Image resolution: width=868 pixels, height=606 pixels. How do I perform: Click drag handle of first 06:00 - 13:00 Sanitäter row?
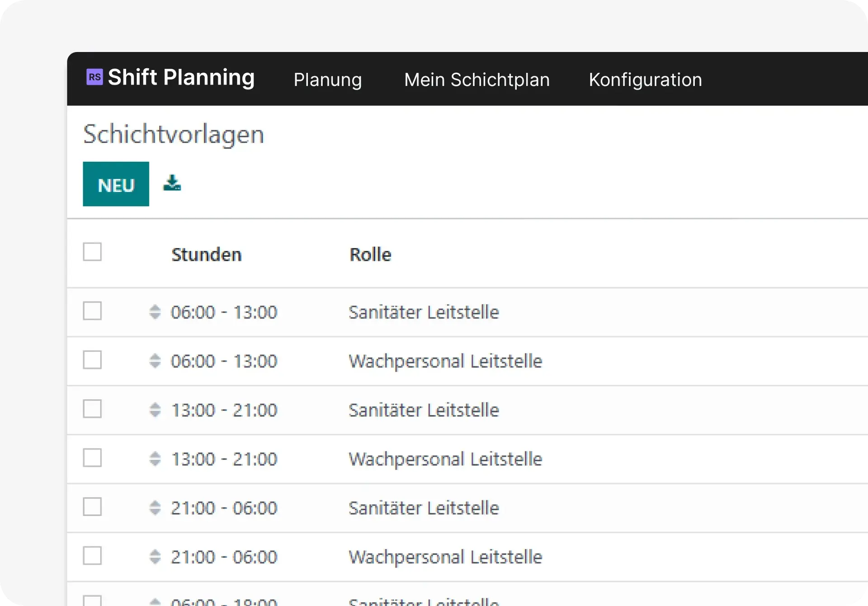coord(155,312)
